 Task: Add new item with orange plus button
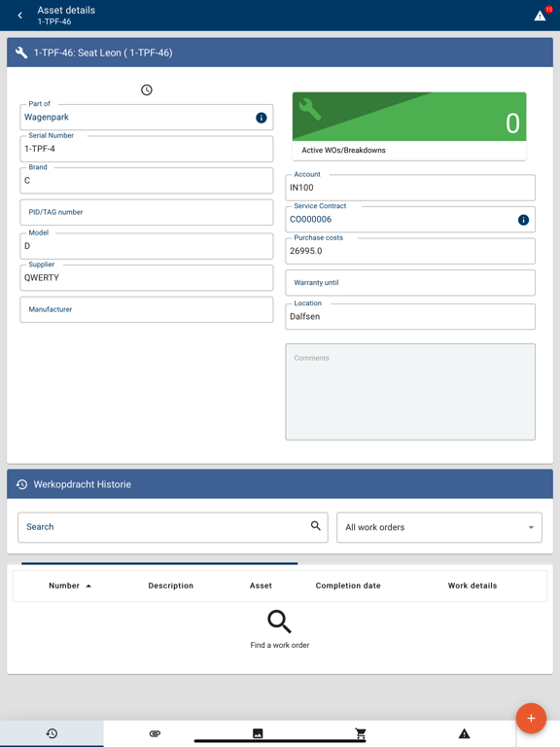point(531,718)
